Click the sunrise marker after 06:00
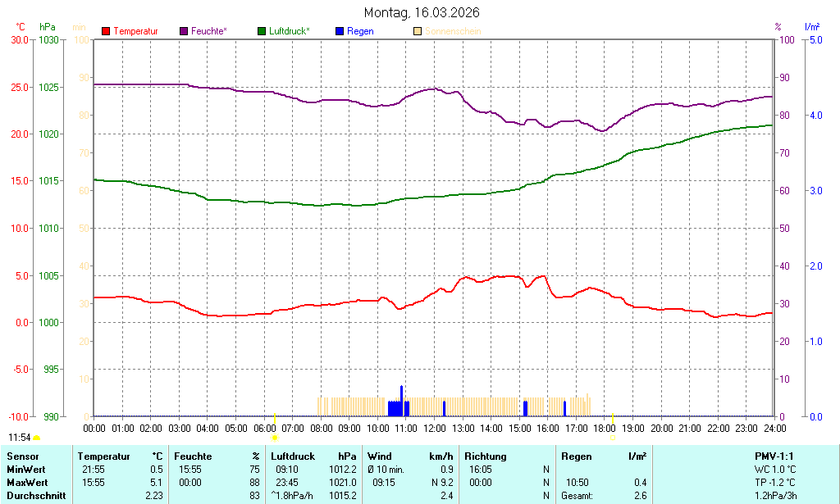840x504 pixels. click(274, 438)
